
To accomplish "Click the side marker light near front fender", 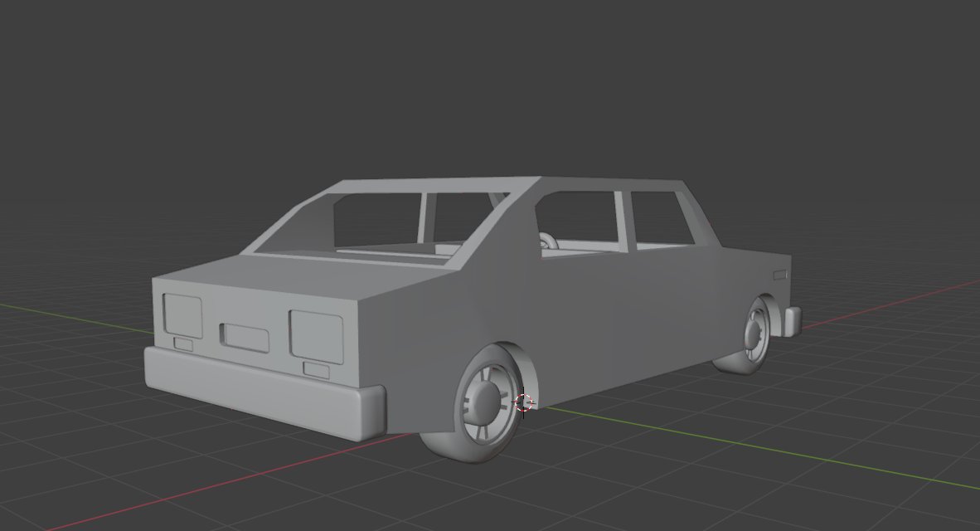I will click(x=779, y=275).
